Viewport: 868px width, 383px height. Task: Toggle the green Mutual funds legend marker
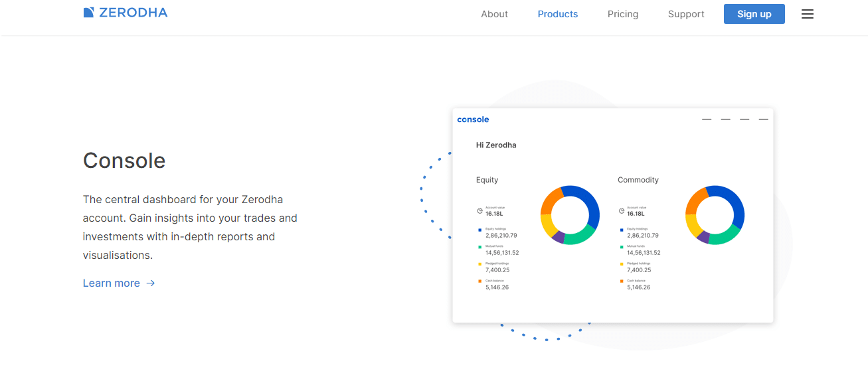pyautogui.click(x=479, y=246)
